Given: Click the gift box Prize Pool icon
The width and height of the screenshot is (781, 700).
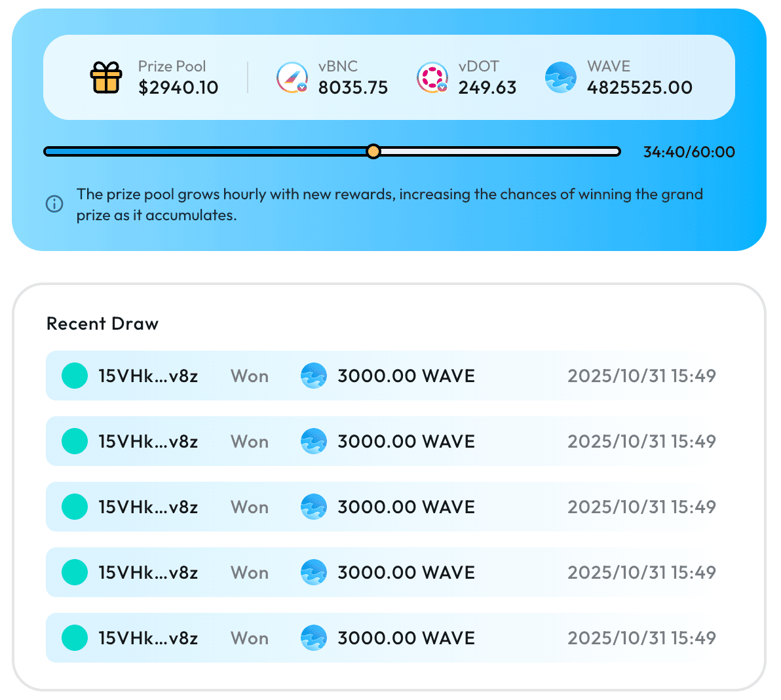Looking at the screenshot, I should pyautogui.click(x=106, y=77).
